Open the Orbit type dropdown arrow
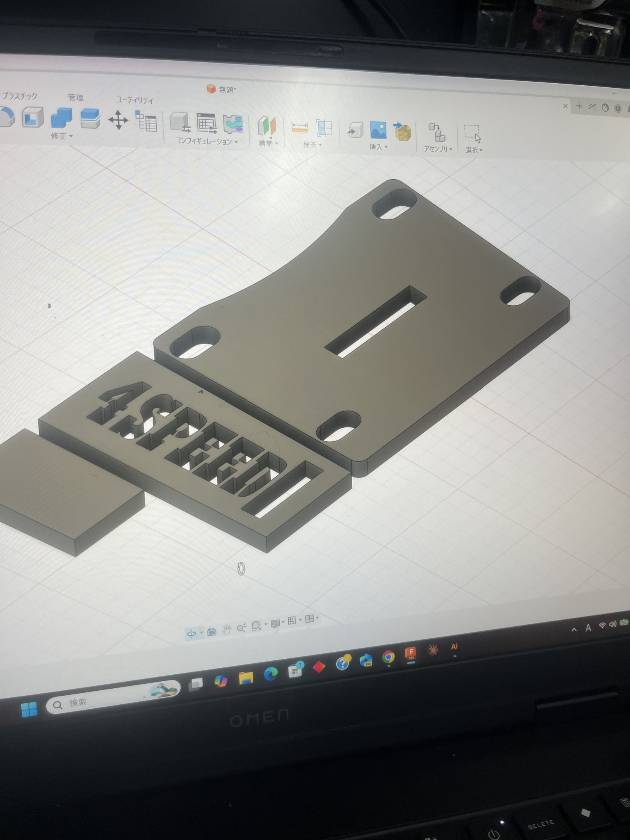The width and height of the screenshot is (630, 840). [201, 632]
